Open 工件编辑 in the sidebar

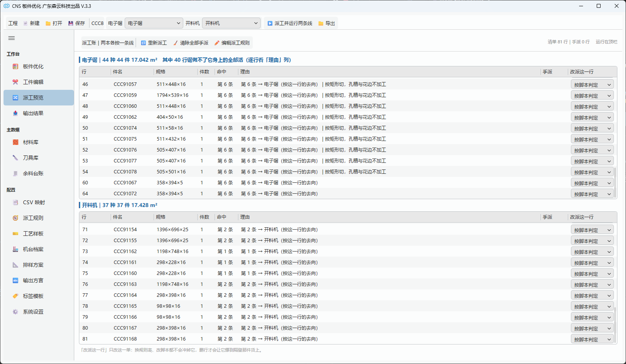click(39, 82)
